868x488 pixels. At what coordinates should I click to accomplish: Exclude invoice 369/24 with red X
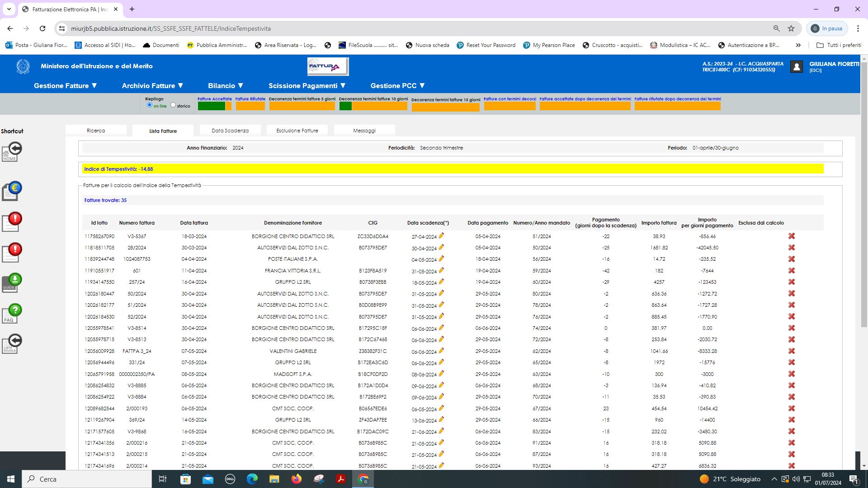tap(792, 420)
